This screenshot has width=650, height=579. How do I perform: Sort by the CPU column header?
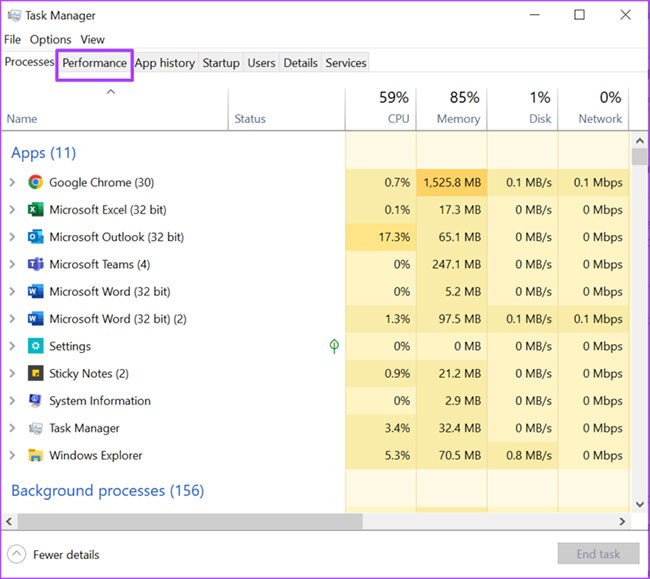381,109
